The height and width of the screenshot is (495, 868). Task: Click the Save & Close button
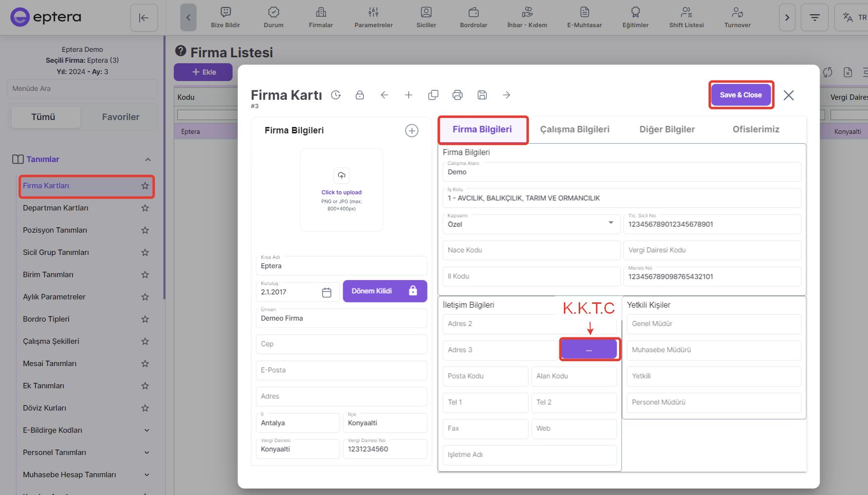tap(741, 95)
